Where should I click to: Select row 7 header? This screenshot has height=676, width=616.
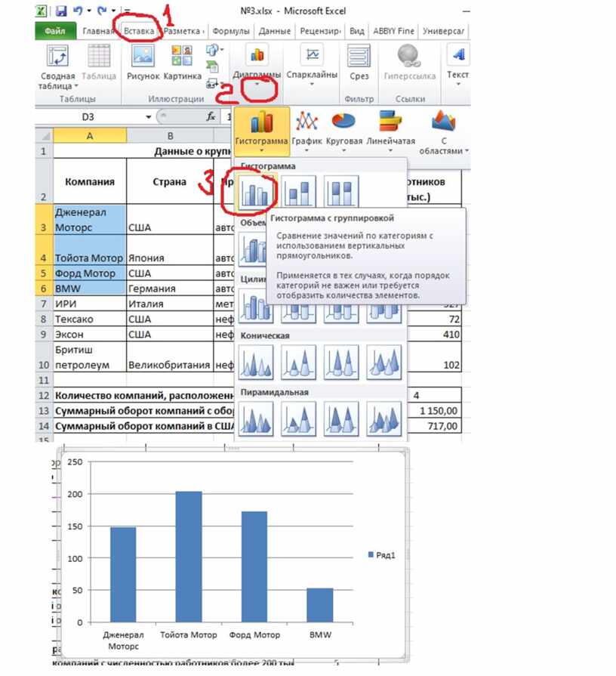click(44, 304)
